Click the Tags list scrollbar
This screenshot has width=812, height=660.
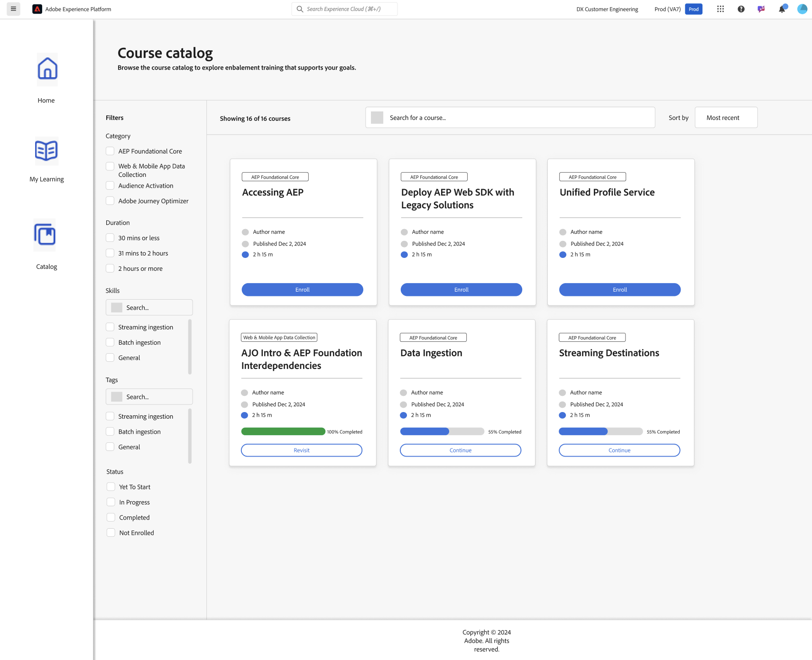(x=190, y=436)
